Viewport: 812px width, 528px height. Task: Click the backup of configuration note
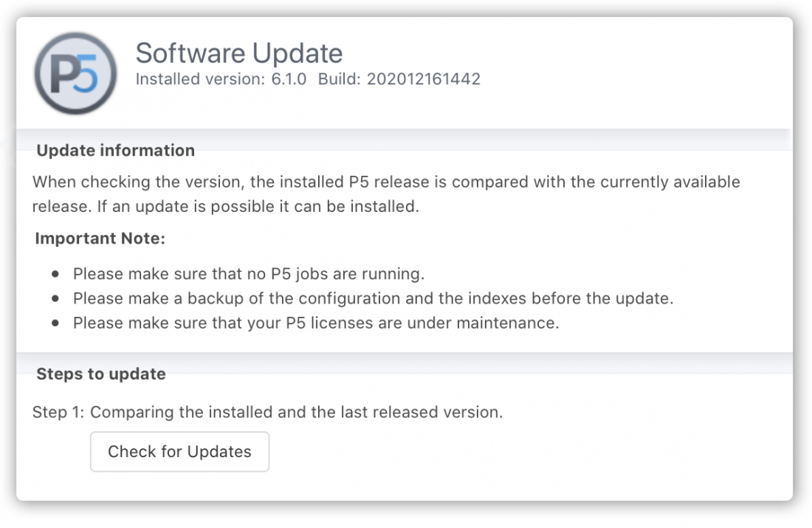coord(373,298)
